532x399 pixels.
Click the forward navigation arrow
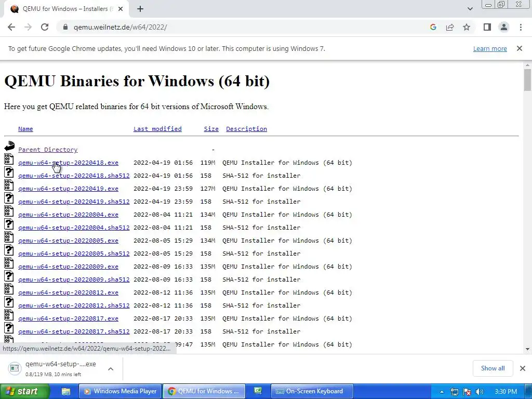click(x=28, y=27)
